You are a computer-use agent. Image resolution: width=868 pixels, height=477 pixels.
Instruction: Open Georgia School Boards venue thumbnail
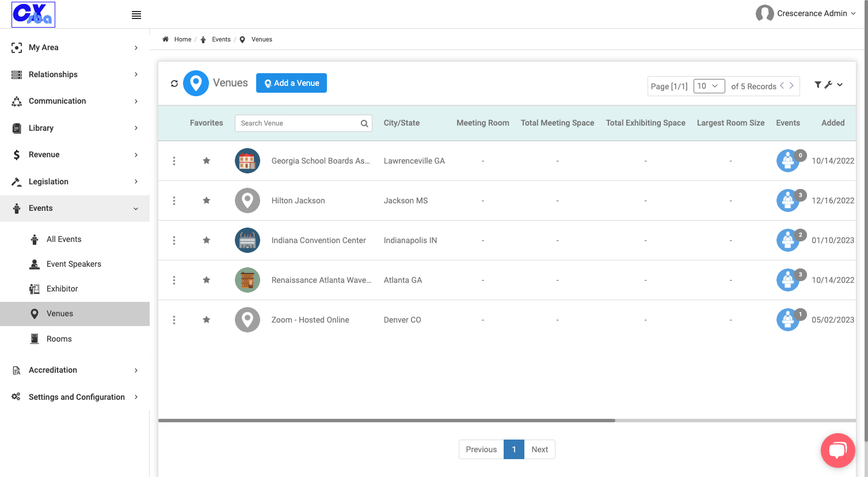tap(248, 161)
